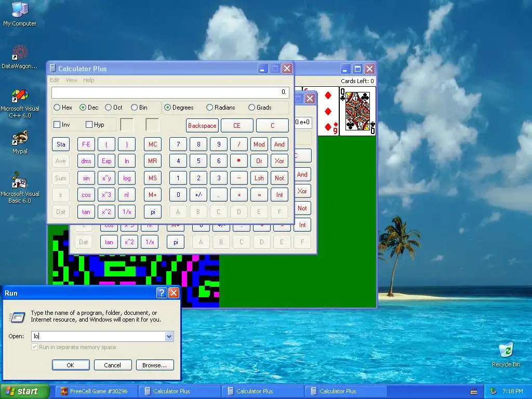Click the Backspace button
Viewport: 532px width, 399px height.
(x=202, y=126)
